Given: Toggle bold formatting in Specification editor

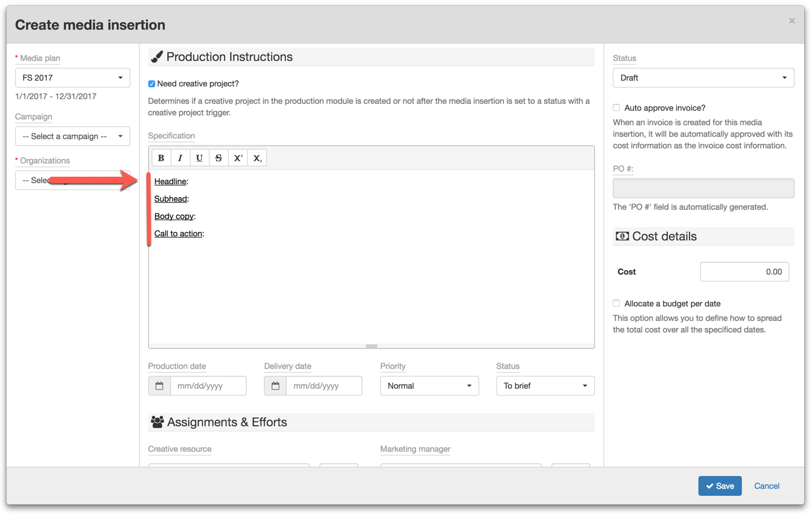Looking at the screenshot, I should pyautogui.click(x=161, y=158).
